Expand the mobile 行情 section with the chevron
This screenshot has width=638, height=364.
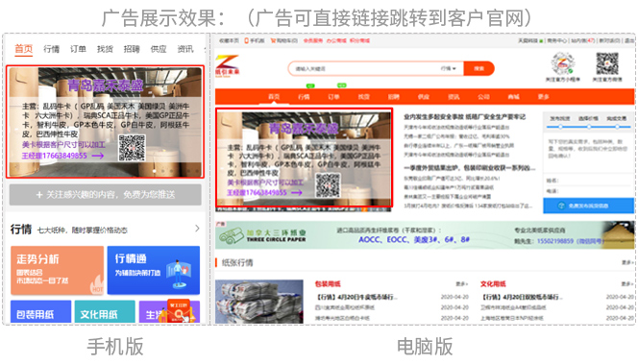click(197, 229)
